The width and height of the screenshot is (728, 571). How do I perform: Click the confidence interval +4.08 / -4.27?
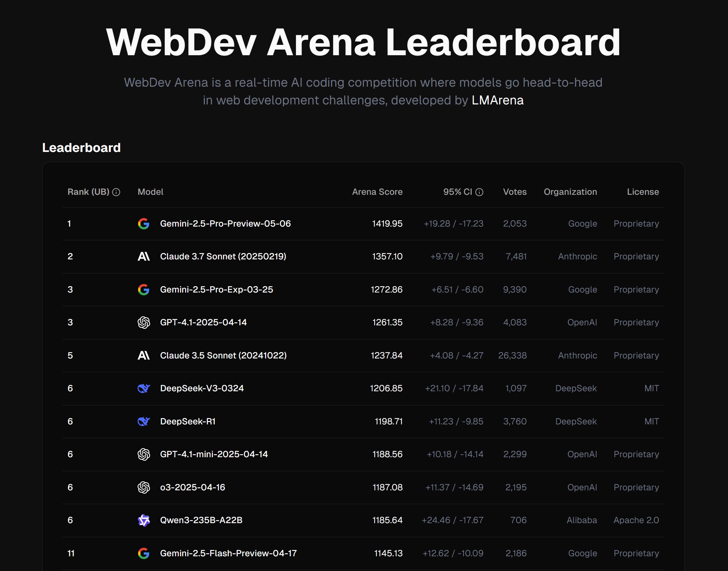(x=457, y=355)
